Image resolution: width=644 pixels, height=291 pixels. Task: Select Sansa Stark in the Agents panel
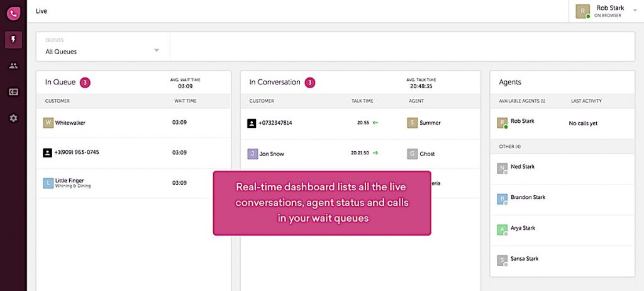(x=524, y=259)
